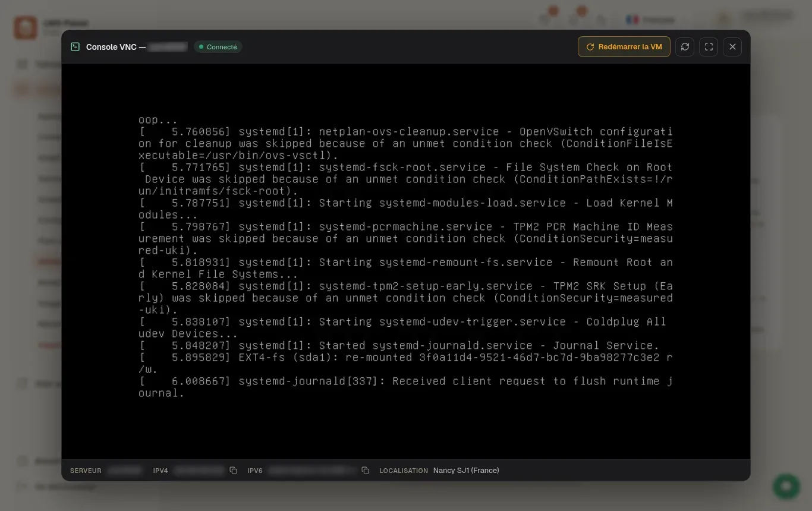Click the Redémarrer la VM button
This screenshot has height=511, width=812.
tap(624, 47)
